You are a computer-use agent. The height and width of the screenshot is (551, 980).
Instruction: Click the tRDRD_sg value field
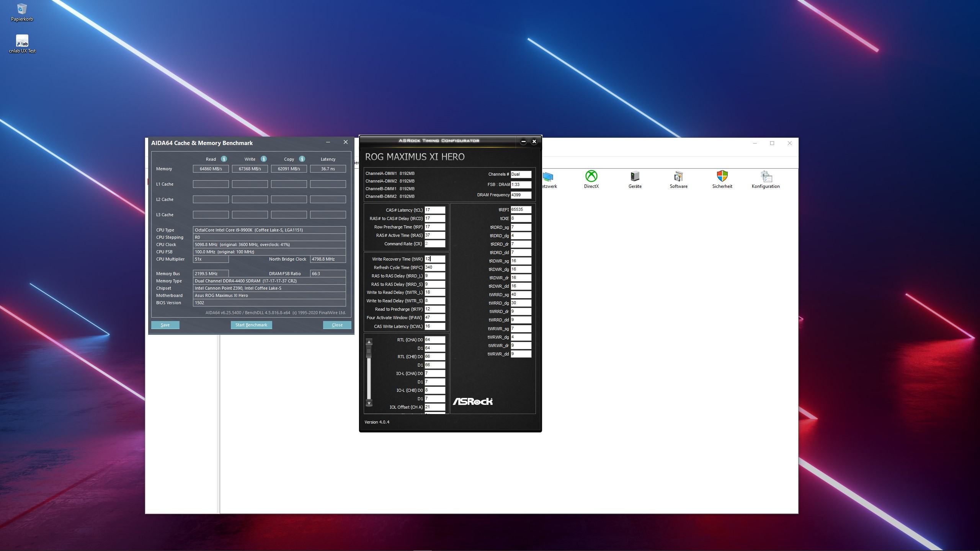coord(521,227)
